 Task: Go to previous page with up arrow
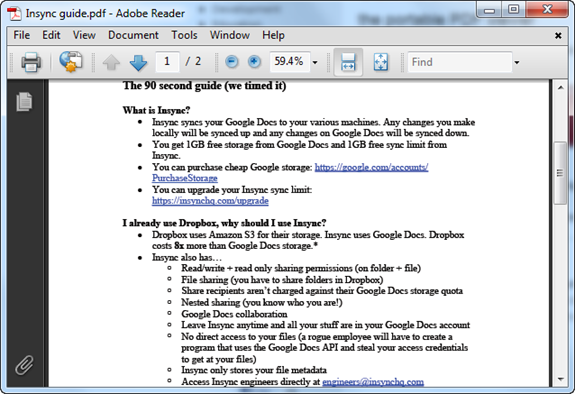pos(111,62)
